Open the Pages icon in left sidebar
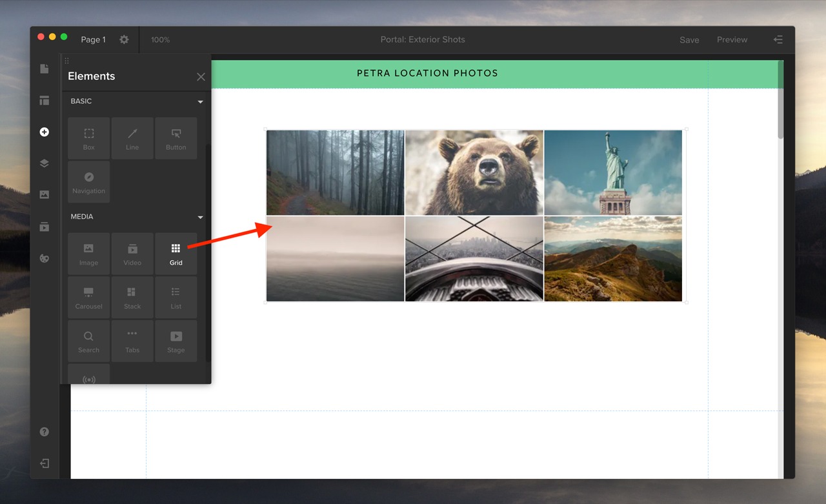826x504 pixels. [45, 68]
